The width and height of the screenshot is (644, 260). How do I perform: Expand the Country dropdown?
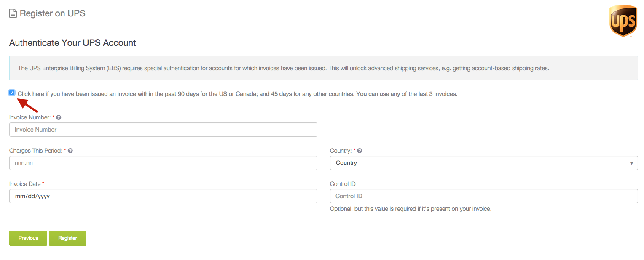pyautogui.click(x=484, y=163)
